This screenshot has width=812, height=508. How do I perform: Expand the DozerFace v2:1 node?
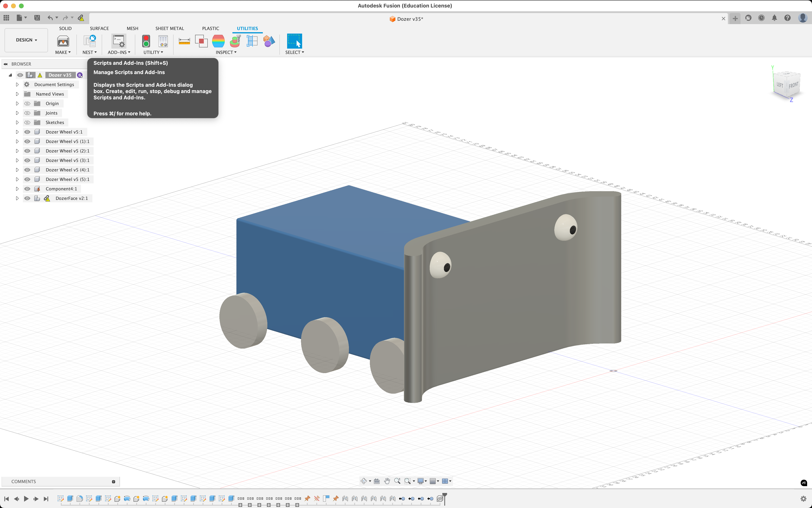[17, 198]
